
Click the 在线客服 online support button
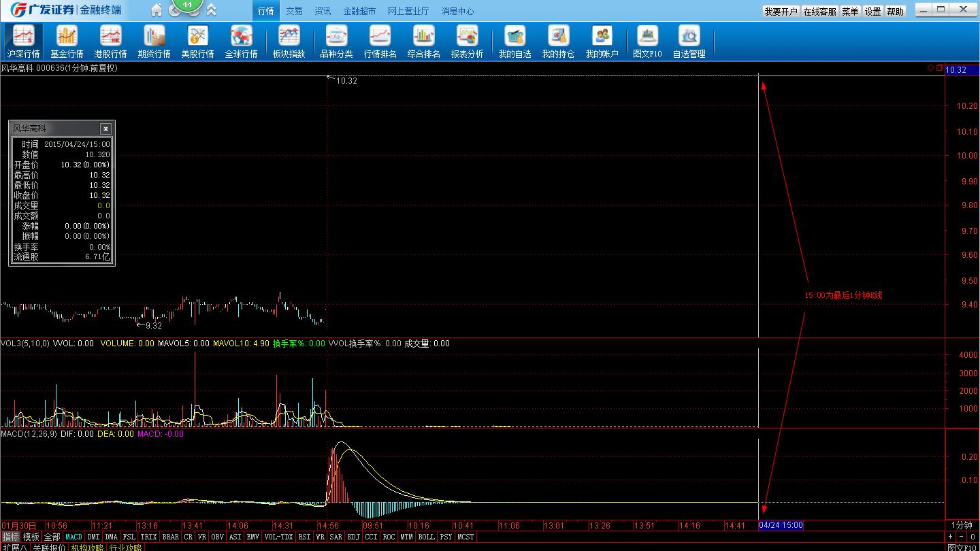(819, 12)
